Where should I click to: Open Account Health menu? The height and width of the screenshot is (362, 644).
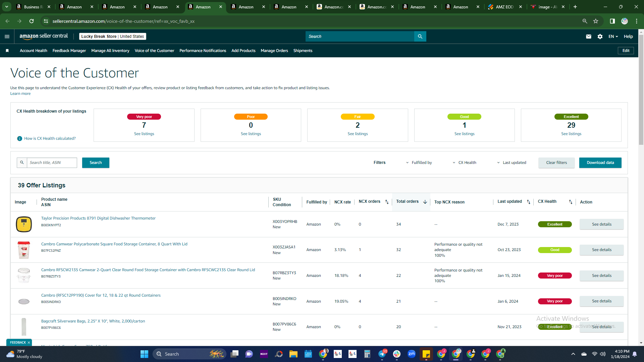coord(34,51)
